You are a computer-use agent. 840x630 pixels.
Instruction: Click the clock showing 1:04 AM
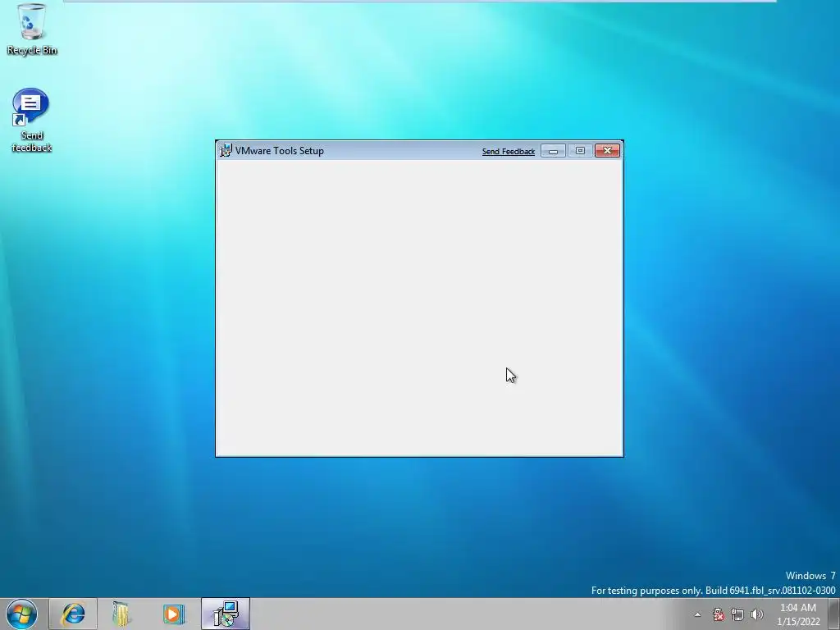(x=798, y=614)
